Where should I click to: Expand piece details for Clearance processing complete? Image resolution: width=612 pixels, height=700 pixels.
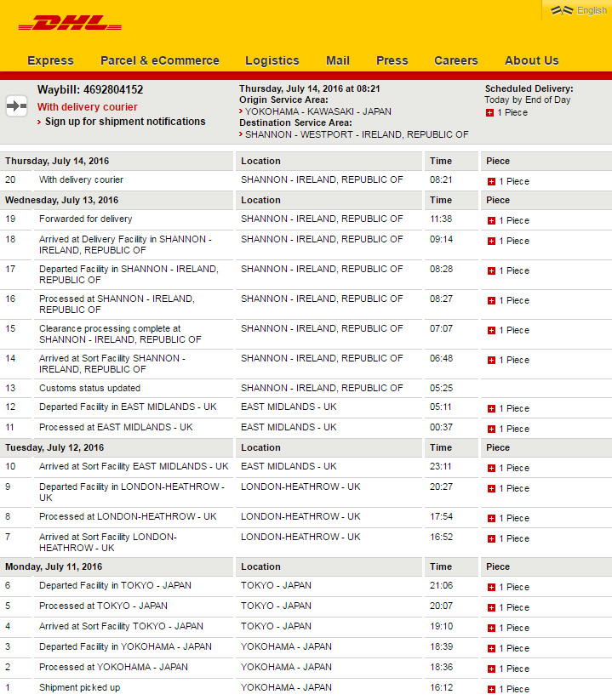(x=491, y=330)
